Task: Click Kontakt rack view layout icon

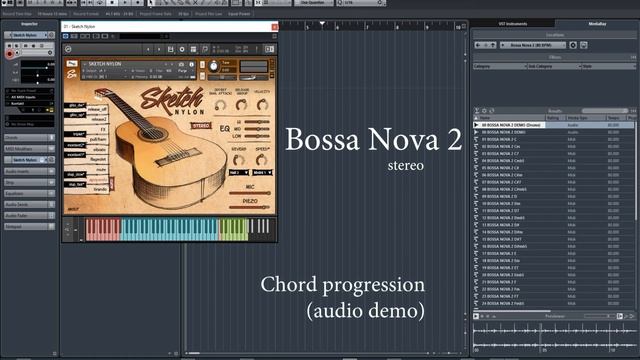Action: [x=193, y=49]
